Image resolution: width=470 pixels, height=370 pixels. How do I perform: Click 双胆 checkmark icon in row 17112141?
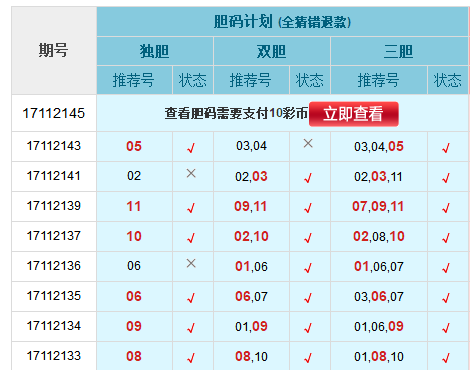click(x=308, y=178)
